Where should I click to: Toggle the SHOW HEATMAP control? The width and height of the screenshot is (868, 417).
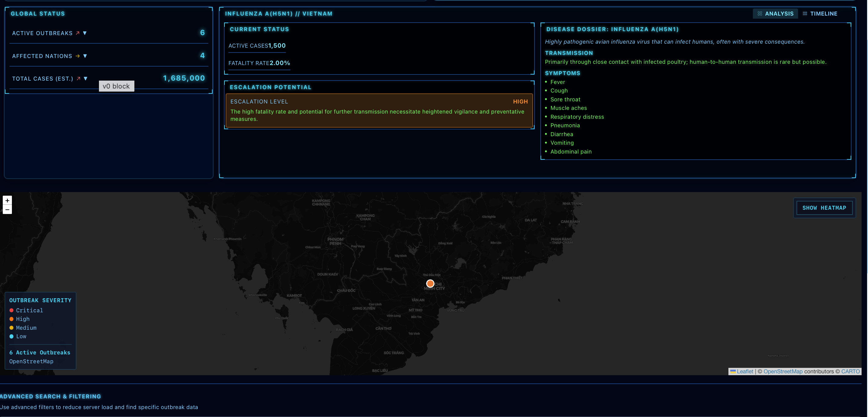(824, 208)
